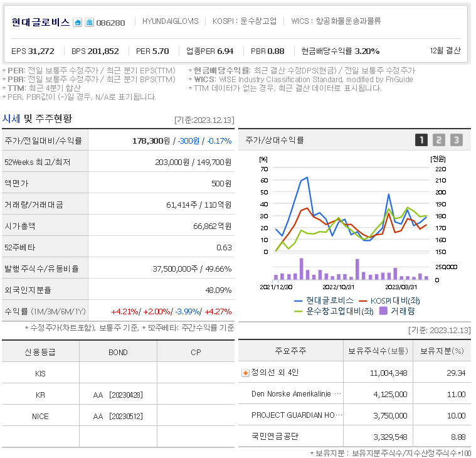Image resolution: width=476 pixels, height=458 pixels.
Task: Click the price 178,300원 value
Action: pyautogui.click(x=151, y=141)
